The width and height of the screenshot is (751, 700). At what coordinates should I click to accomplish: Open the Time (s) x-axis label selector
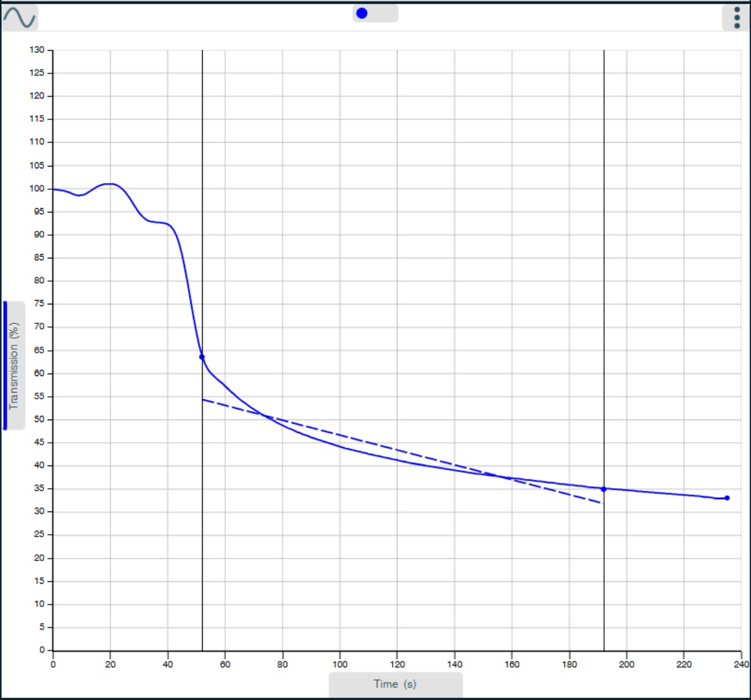pyautogui.click(x=395, y=684)
